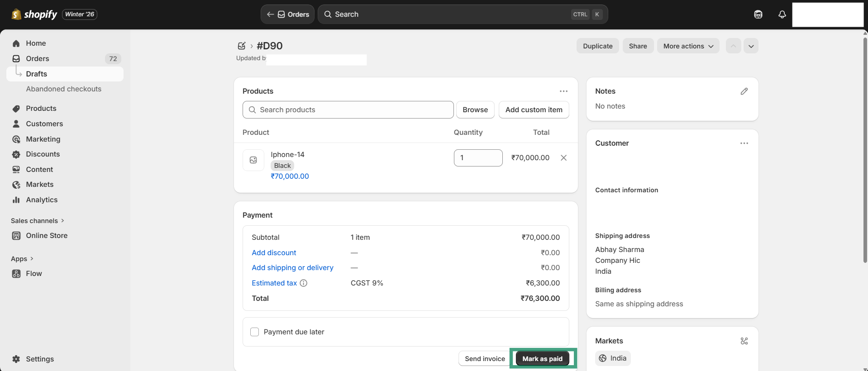This screenshot has width=868, height=371.
Task: Click the Add shipping or delivery link
Action: pos(292,268)
